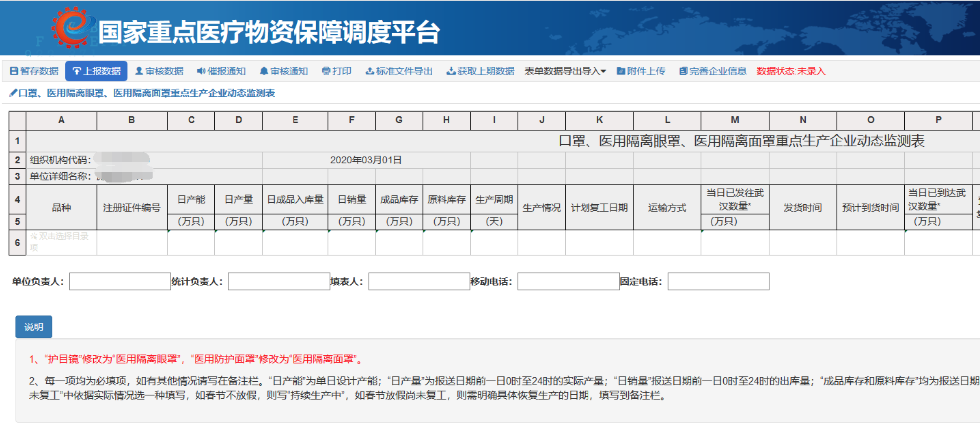Click the 暂存数据 save icon
This screenshot has width=980, height=433.
(14, 71)
